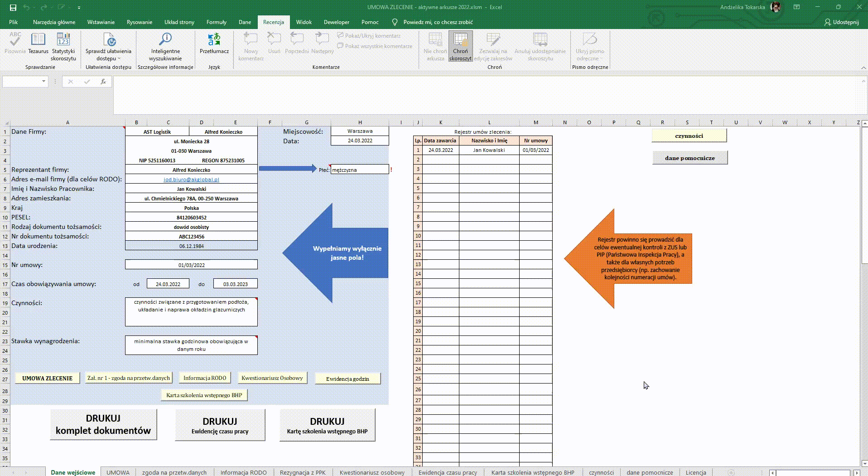
Task: Select the Płeć cell showing mężczyzna
Action: pyautogui.click(x=360, y=170)
